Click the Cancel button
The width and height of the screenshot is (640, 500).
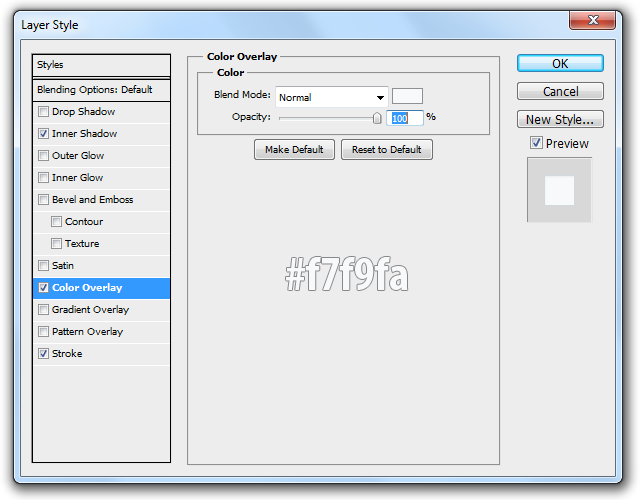(560, 91)
